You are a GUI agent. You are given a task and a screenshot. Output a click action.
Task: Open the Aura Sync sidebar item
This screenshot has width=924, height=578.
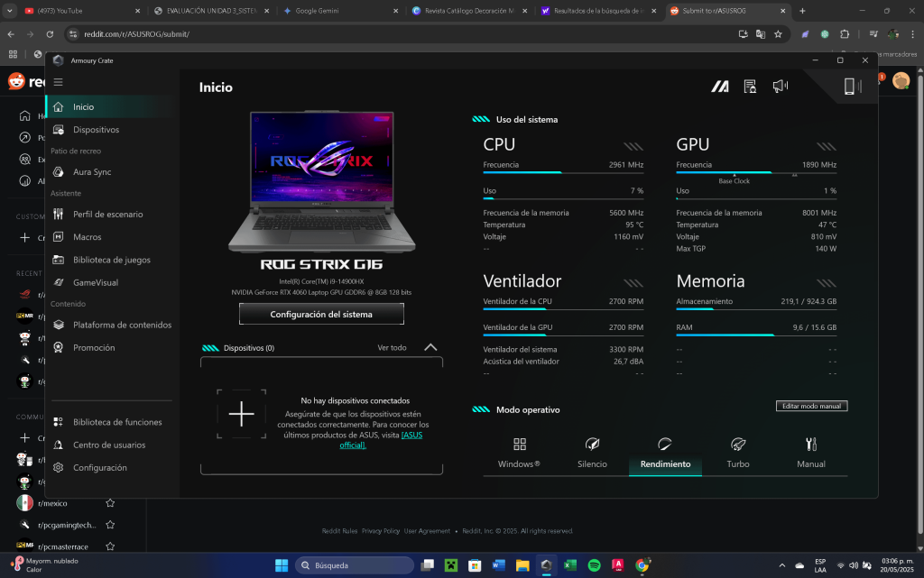coord(91,172)
